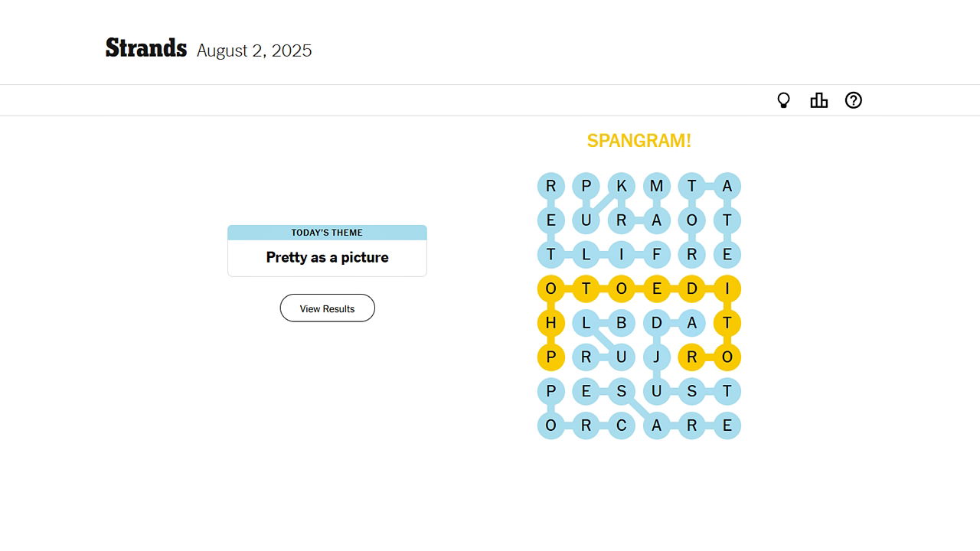Viewport: 980px width, 551px height.
Task: Select the letter B in the middle row
Action: [x=622, y=323]
